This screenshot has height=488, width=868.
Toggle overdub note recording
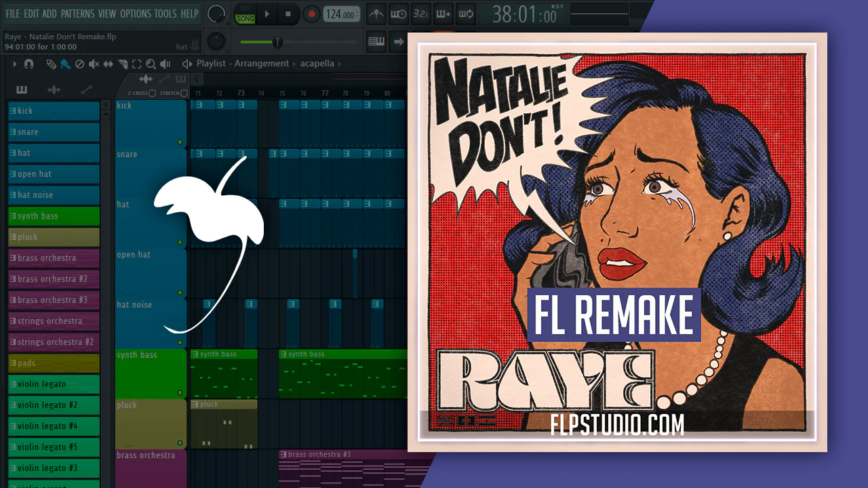[x=443, y=14]
